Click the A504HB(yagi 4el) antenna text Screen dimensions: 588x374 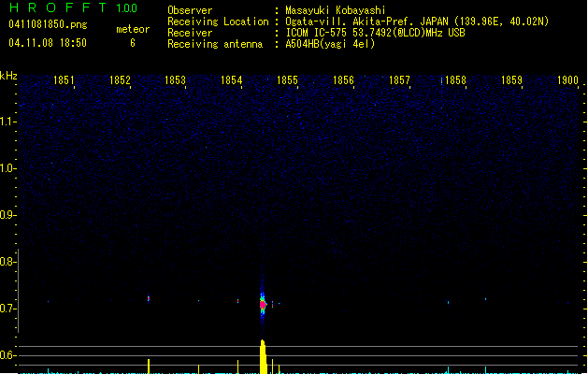point(330,44)
